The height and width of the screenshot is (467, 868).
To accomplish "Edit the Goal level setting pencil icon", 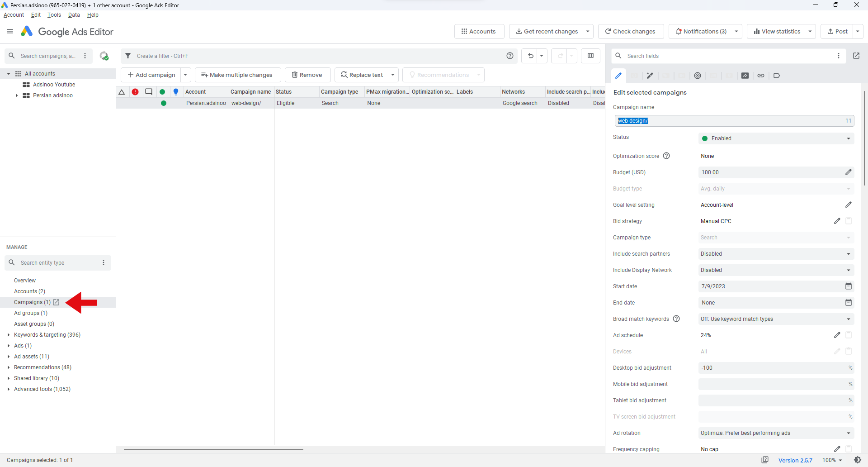I will pyautogui.click(x=849, y=205).
